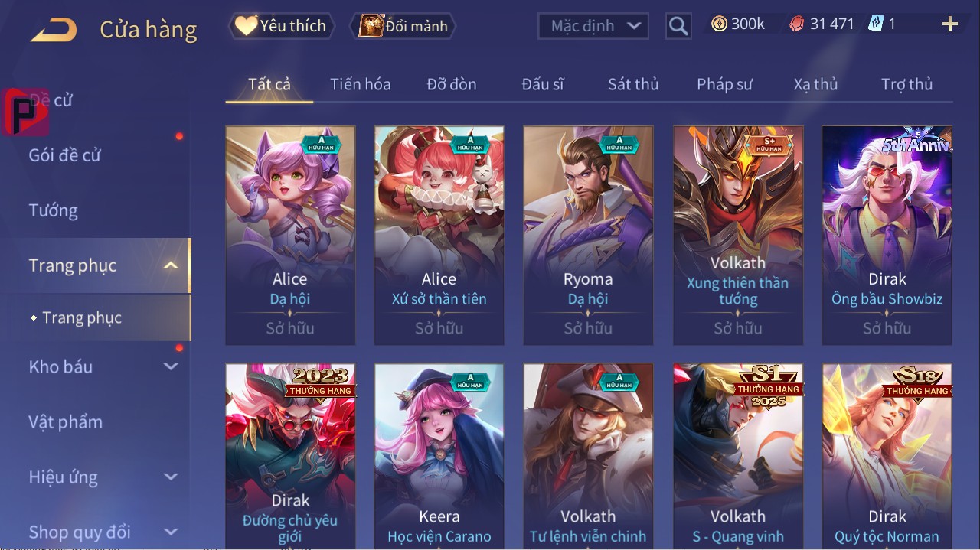Expand the Shop quy đổi section
980x550 pixels.
click(171, 532)
